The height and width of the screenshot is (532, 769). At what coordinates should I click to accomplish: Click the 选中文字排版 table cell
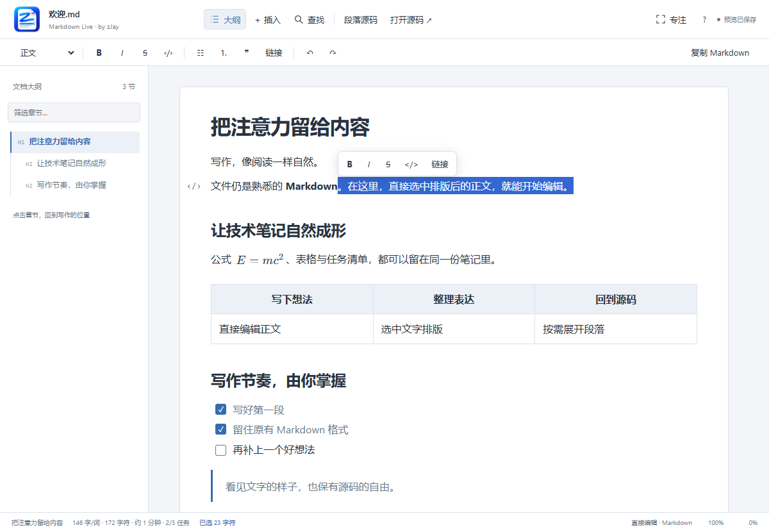coord(454,329)
